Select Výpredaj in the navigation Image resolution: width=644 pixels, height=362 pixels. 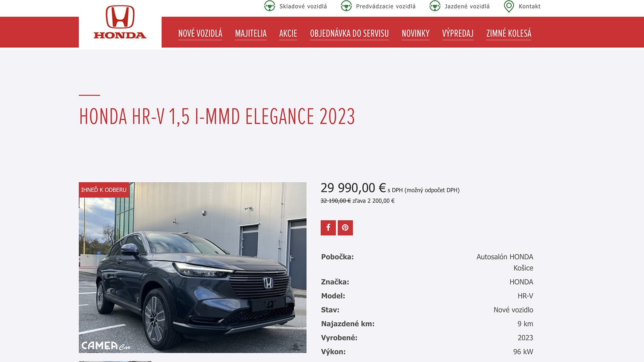458,33
